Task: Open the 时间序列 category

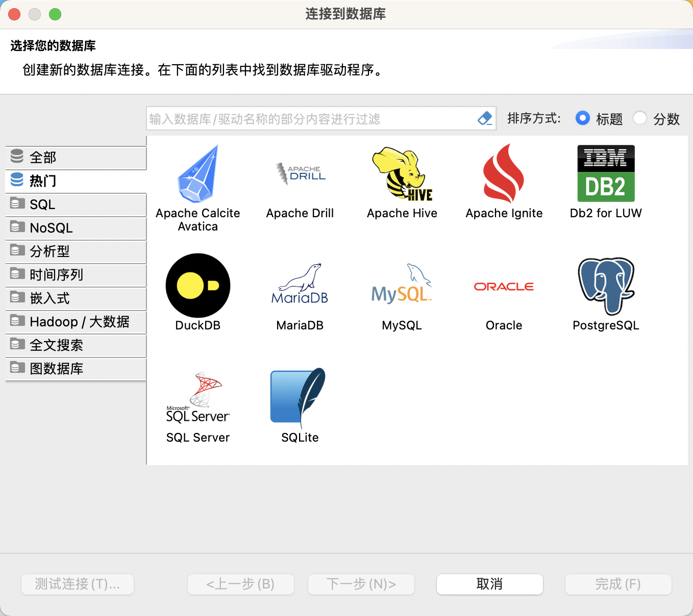Action: tap(76, 275)
